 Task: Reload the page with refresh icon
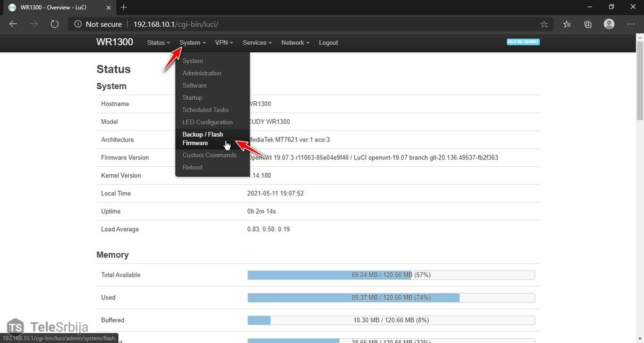54,24
